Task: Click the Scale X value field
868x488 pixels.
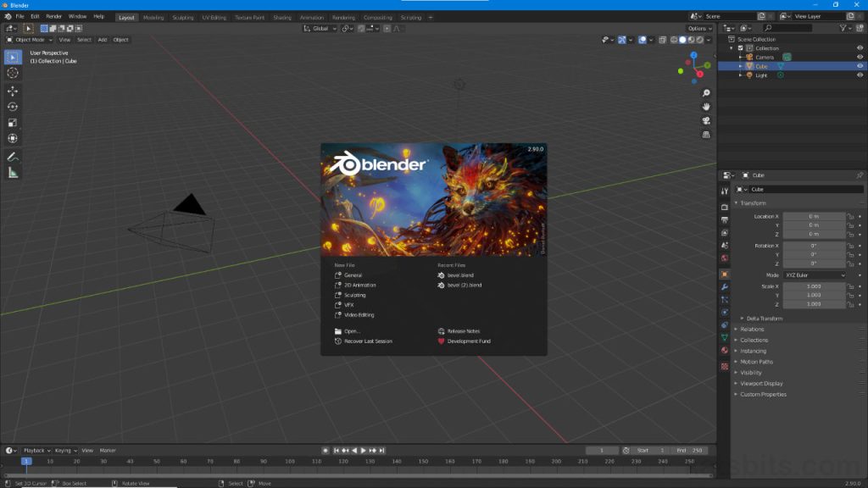Action: coord(812,286)
